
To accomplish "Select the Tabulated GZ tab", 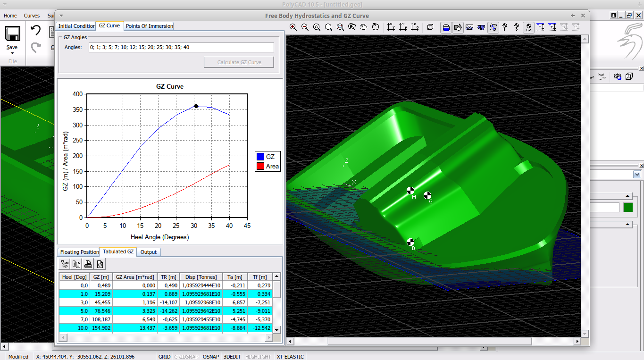I will (x=118, y=251).
